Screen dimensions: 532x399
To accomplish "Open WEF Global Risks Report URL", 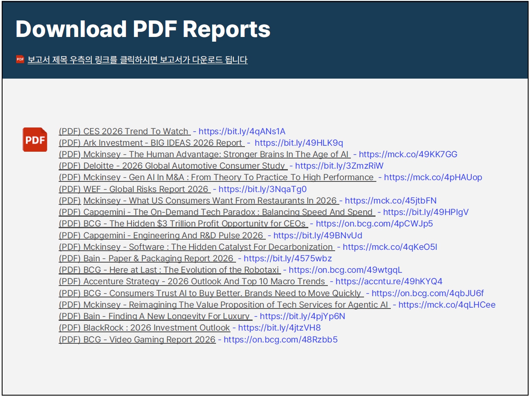I will coord(262,189).
